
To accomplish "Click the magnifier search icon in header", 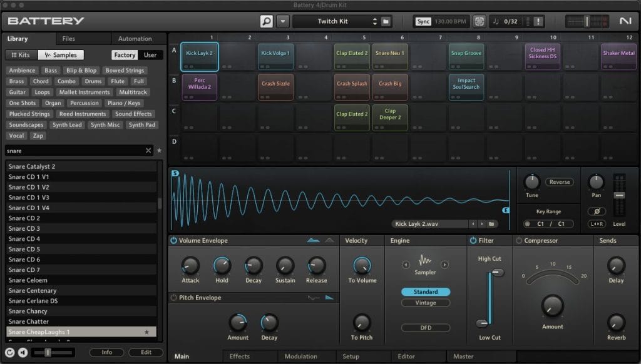I will (x=267, y=21).
